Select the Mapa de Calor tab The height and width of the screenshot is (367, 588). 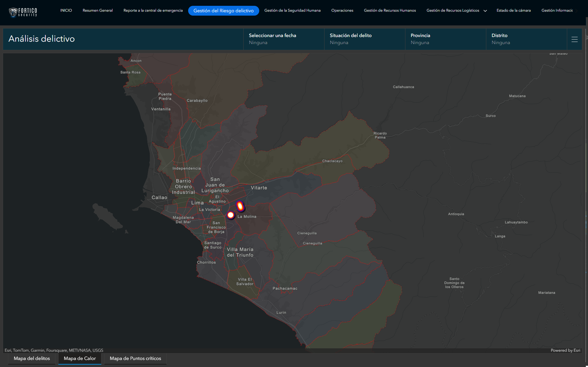tap(80, 358)
